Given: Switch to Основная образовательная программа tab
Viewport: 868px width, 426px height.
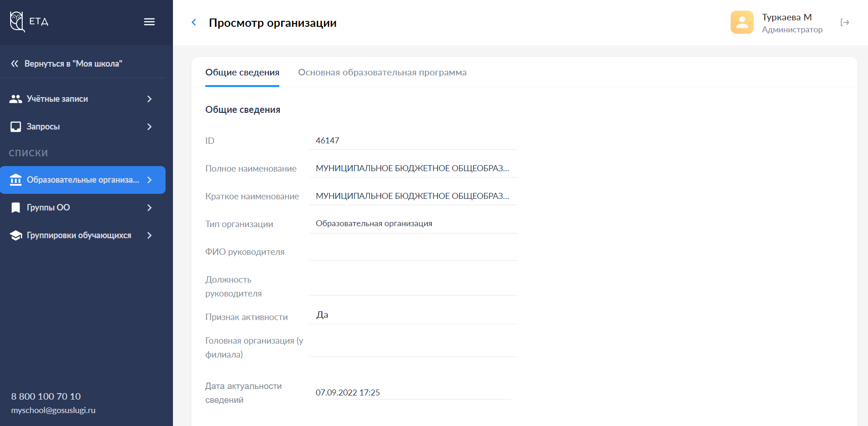Looking at the screenshot, I should click(382, 73).
